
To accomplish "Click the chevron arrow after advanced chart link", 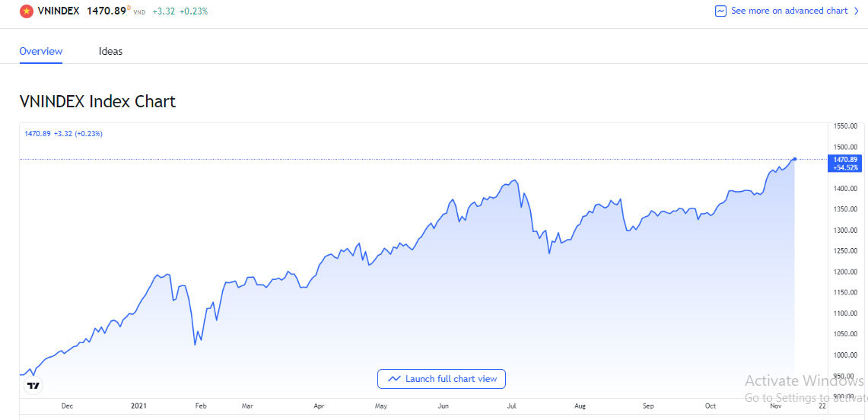I will point(857,11).
